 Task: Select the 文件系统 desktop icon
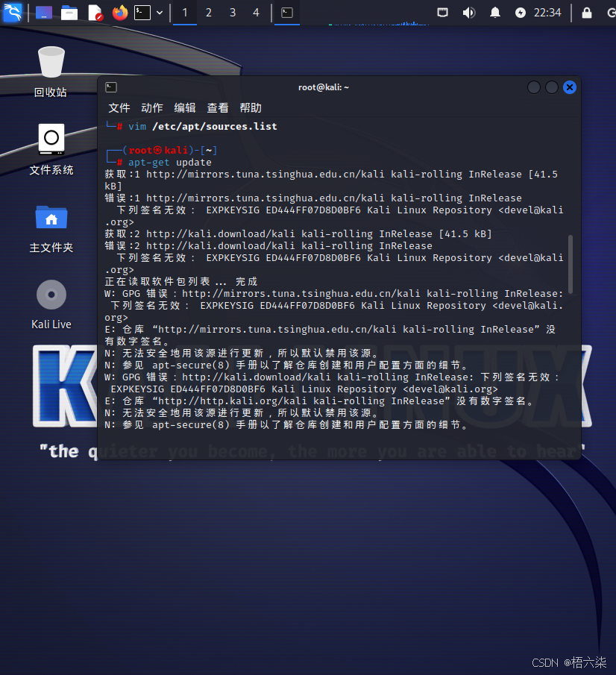coord(51,149)
